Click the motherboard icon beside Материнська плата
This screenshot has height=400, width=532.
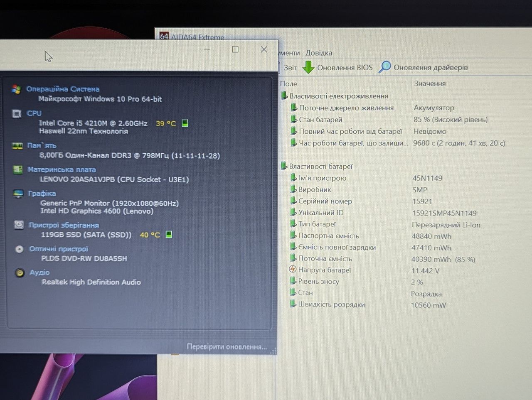(x=18, y=169)
